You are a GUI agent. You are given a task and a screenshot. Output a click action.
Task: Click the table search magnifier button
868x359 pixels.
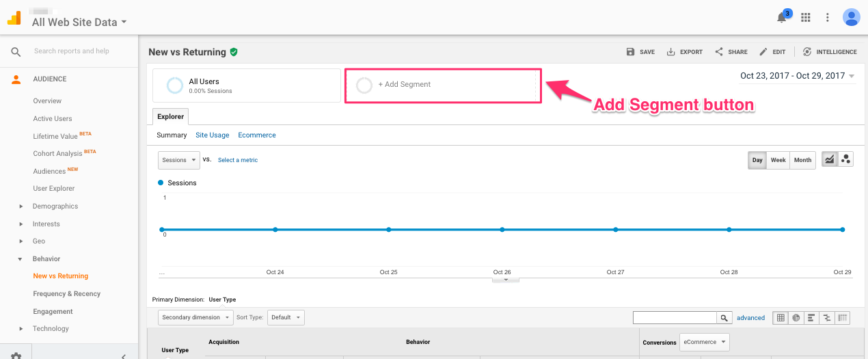[x=723, y=317]
